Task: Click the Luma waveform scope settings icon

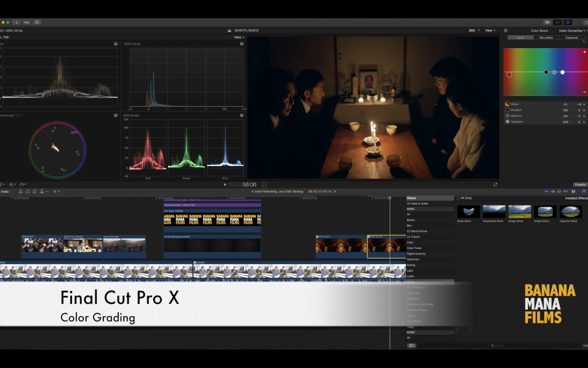Action: pos(116,44)
